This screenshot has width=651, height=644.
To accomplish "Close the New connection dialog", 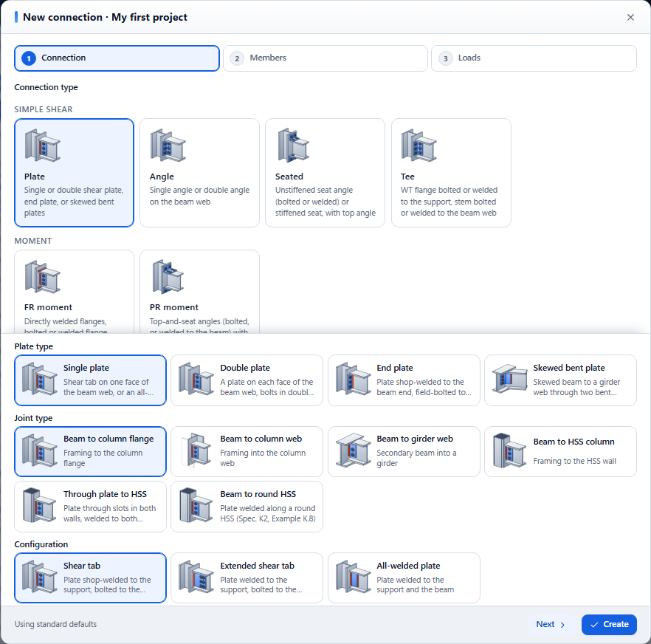I will [630, 17].
